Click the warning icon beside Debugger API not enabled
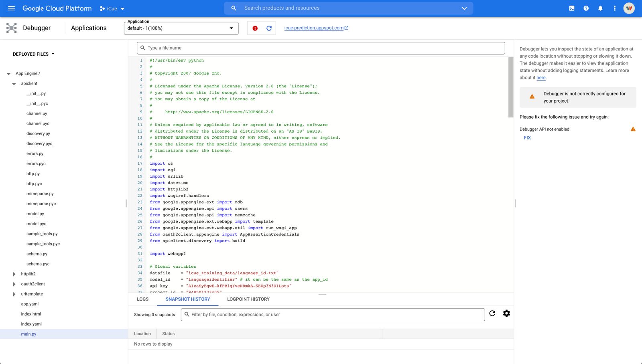Screen dimensions: 642x364 (x=633, y=129)
